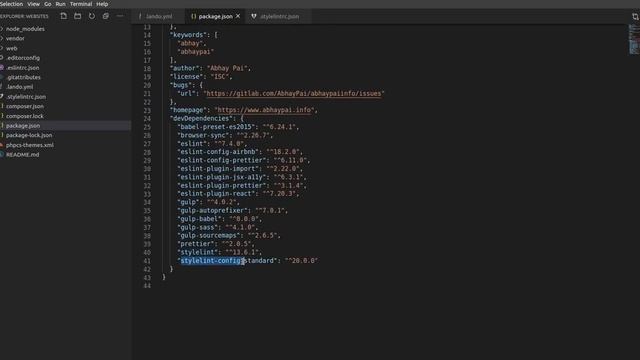Image resolution: width=640 pixels, height=360 pixels.
Task: Click line number 24 in gutter
Action: pos(147,119)
